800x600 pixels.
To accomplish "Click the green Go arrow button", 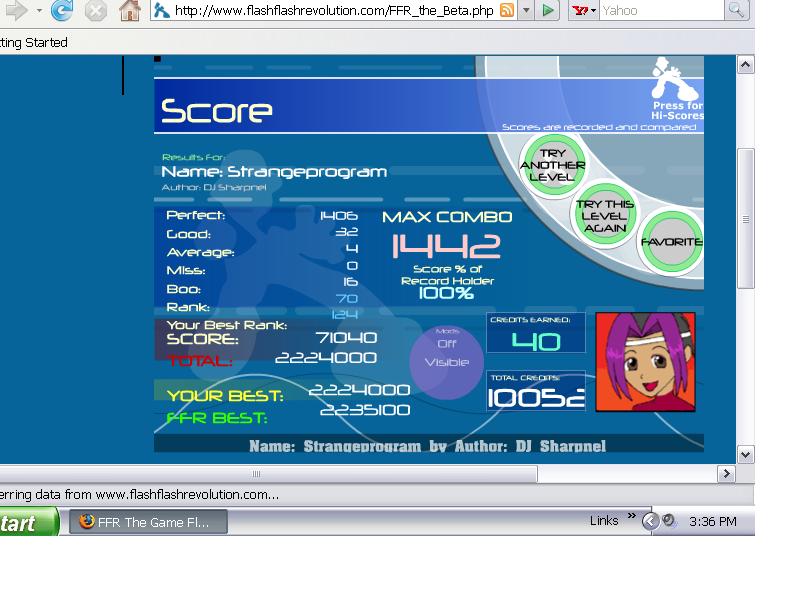I will tap(548, 10).
